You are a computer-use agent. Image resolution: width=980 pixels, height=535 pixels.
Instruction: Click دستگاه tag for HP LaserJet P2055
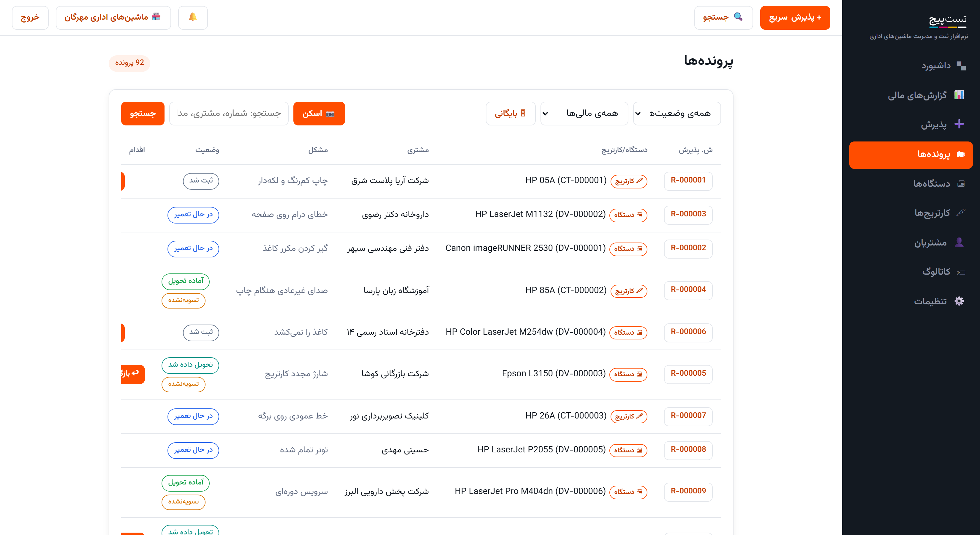point(628,451)
